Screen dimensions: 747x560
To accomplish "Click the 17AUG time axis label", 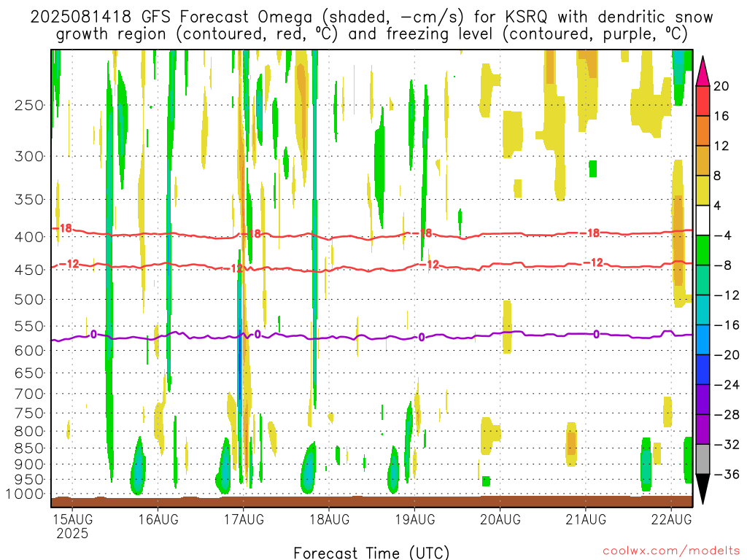I will coord(244,519).
